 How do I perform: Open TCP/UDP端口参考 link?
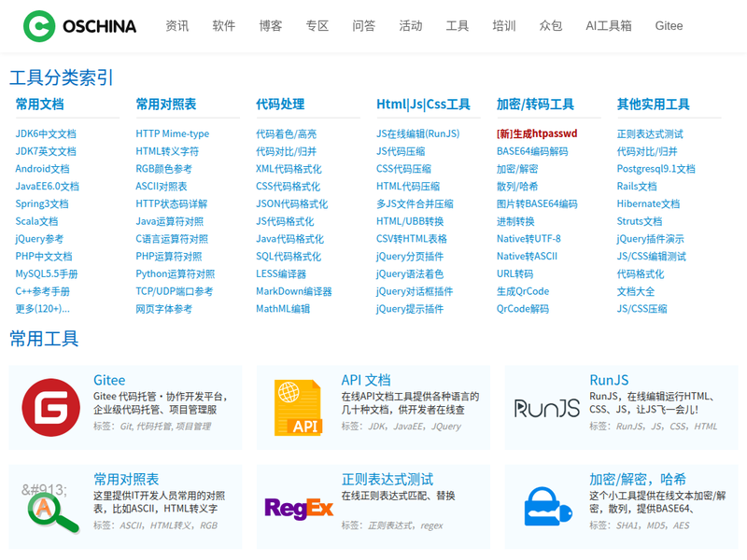click(175, 291)
